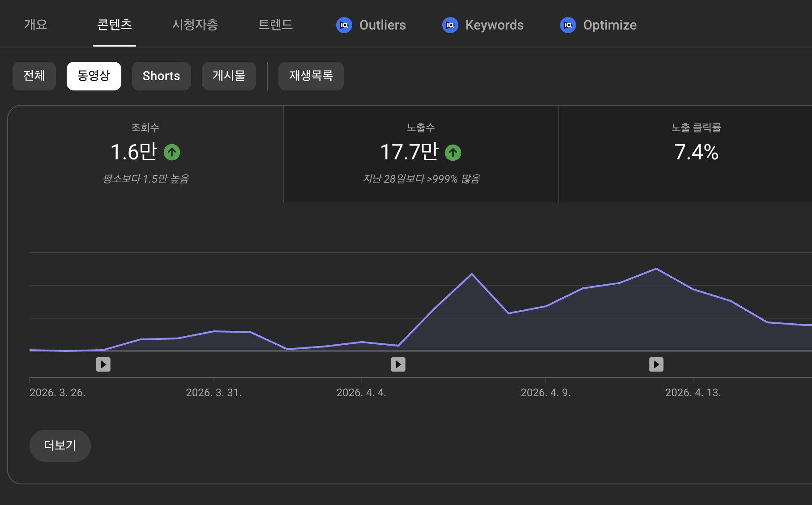Expand details with the 더보기 button
Screen dimensions: 812x505
coord(60,446)
